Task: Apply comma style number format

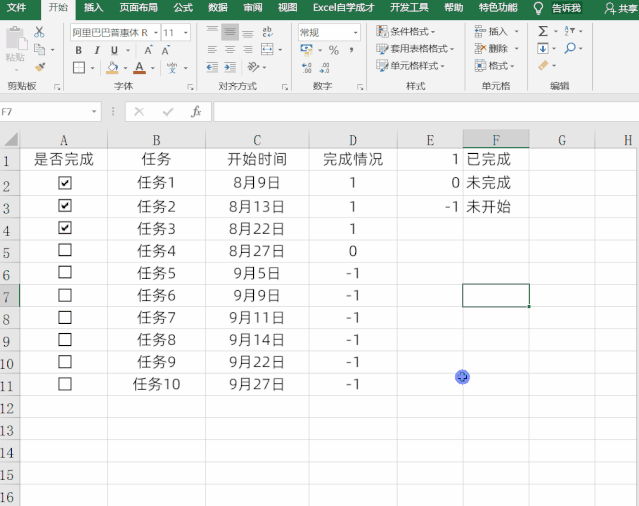Action: pos(351,50)
